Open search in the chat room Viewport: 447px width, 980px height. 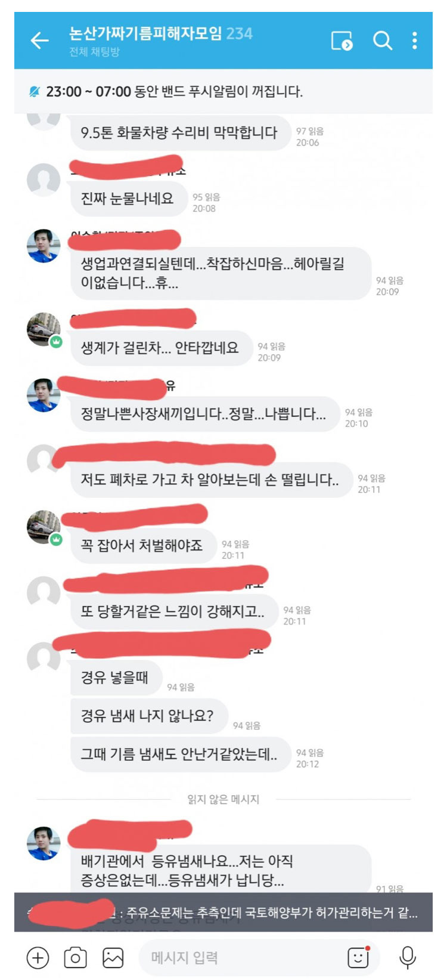pos(382,41)
